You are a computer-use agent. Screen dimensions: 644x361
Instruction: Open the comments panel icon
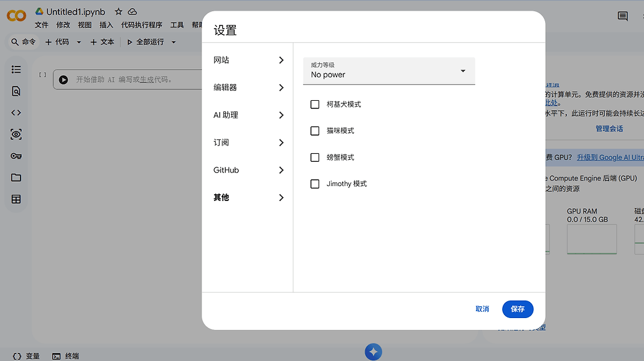(x=623, y=16)
